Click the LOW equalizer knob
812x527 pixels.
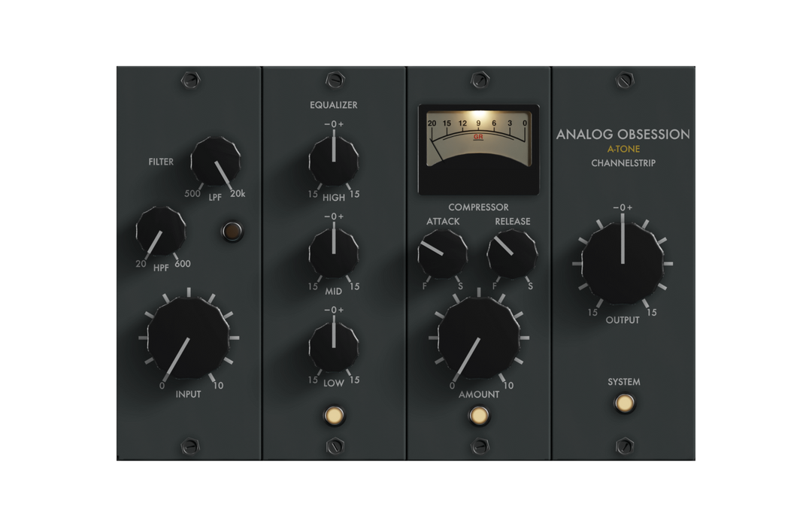coord(334,347)
